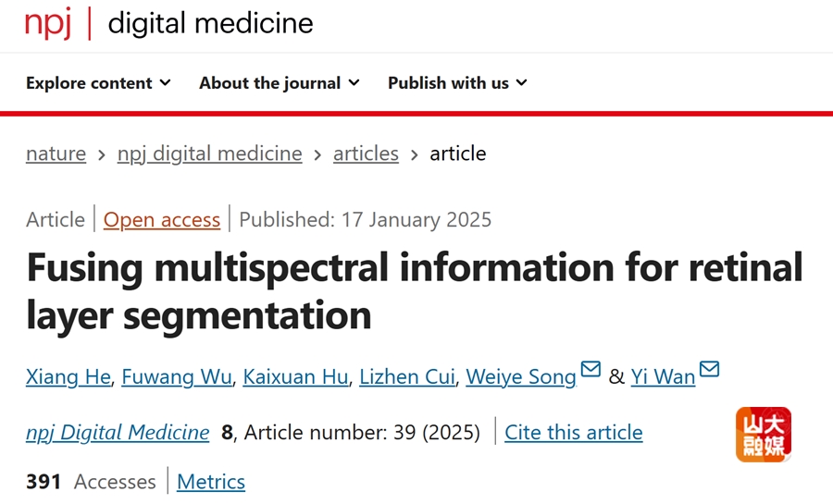View author Xiang He's details
This screenshot has height=504, width=833.
68,376
